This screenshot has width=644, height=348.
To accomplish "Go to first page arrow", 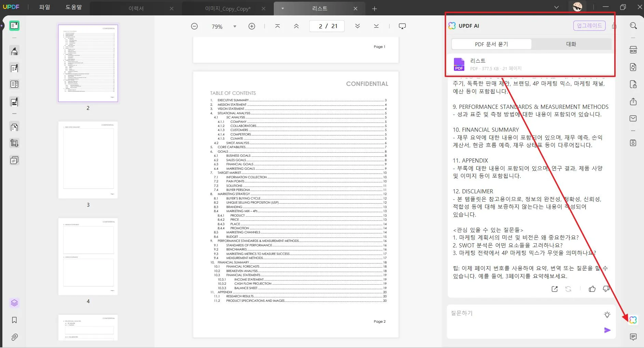I will [x=278, y=26].
